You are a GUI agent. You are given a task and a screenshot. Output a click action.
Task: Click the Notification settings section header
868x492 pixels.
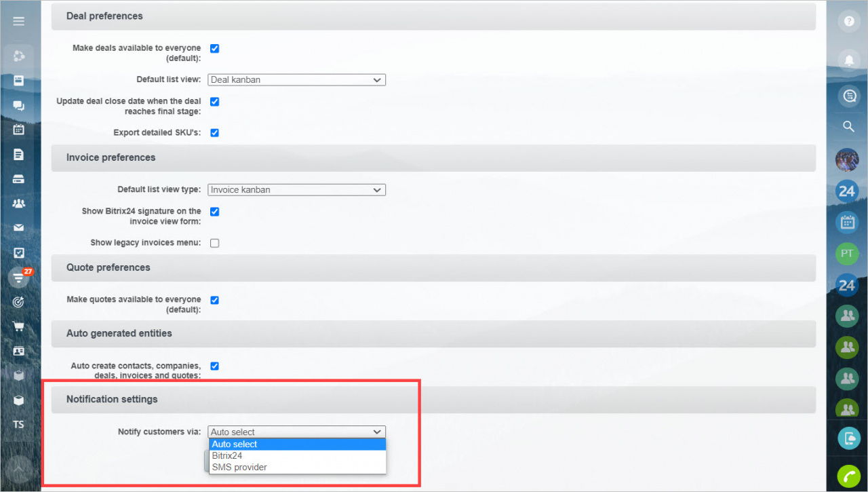tap(433, 399)
